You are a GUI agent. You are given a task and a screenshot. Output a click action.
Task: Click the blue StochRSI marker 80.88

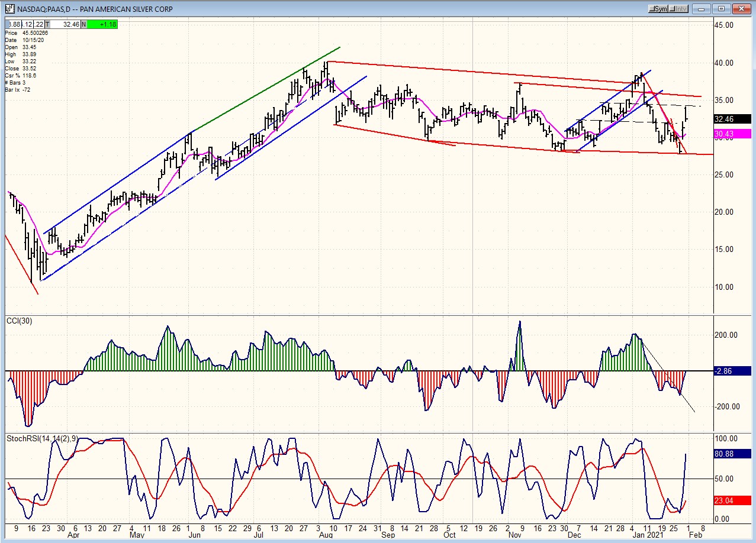click(732, 454)
